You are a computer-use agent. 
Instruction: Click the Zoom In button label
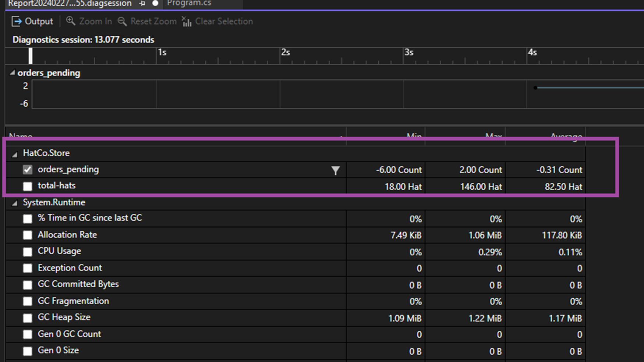point(95,21)
